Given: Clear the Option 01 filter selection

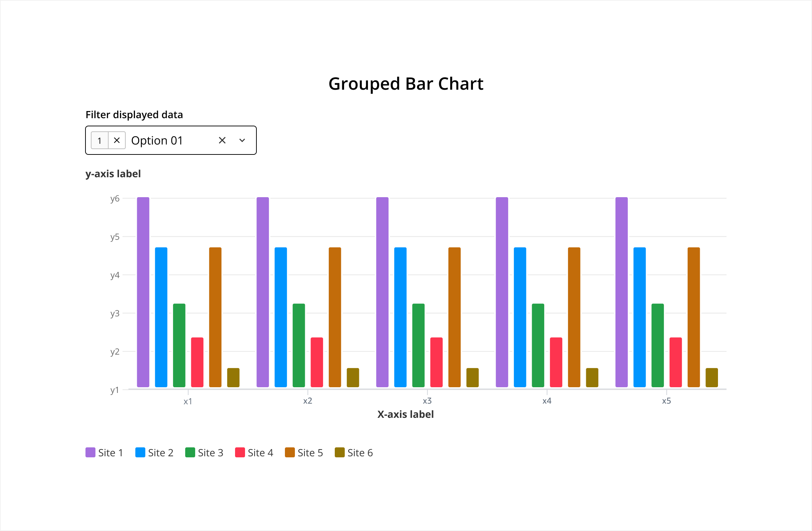Looking at the screenshot, I should click(x=222, y=140).
